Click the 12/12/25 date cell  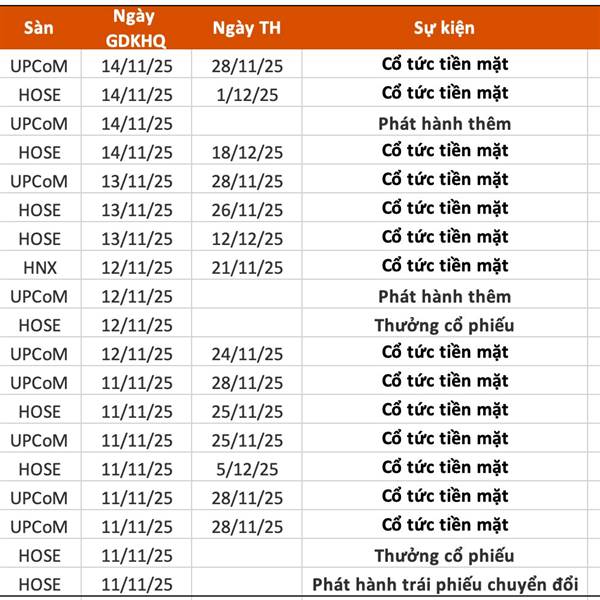(247, 238)
